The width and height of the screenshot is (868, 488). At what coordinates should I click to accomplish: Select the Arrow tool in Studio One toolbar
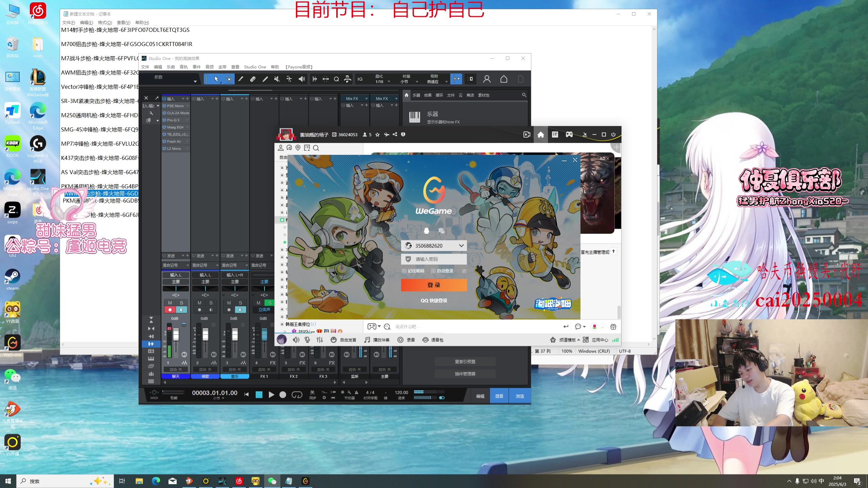tap(216, 79)
